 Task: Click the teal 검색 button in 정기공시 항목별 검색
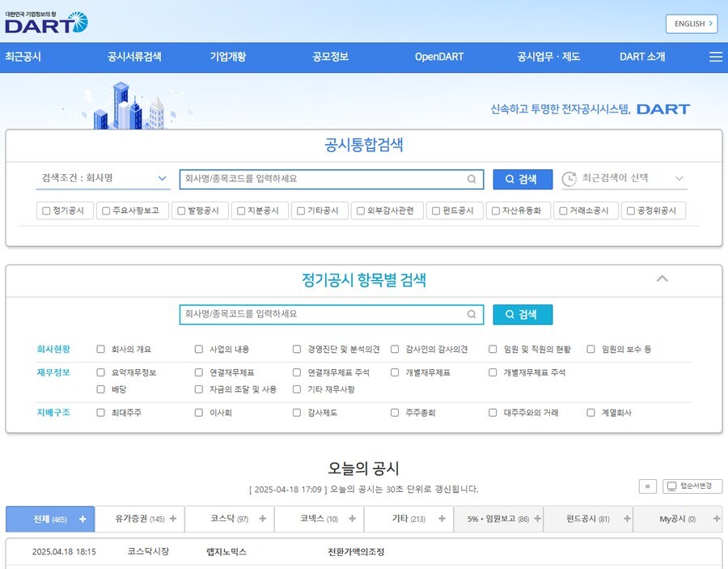click(x=523, y=315)
